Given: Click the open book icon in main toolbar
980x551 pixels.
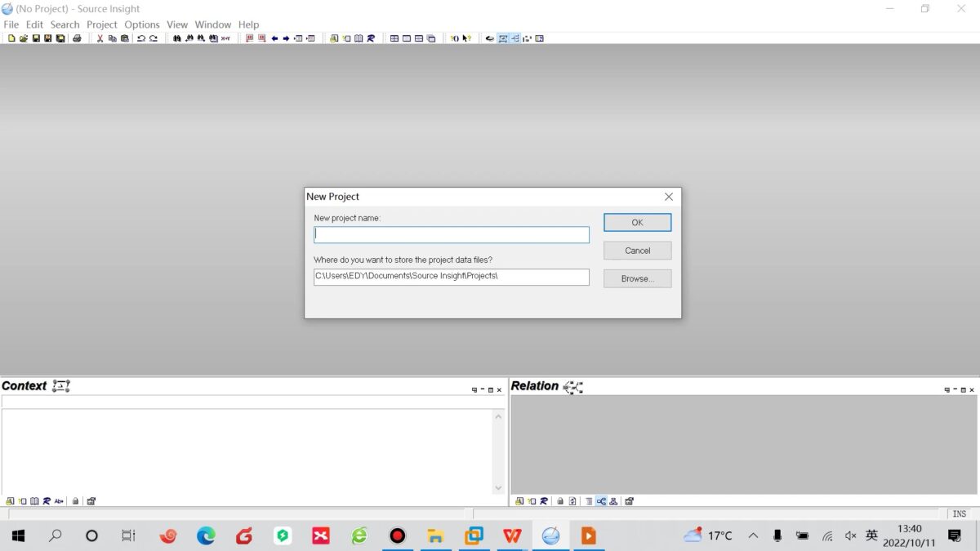Looking at the screenshot, I should [359, 38].
